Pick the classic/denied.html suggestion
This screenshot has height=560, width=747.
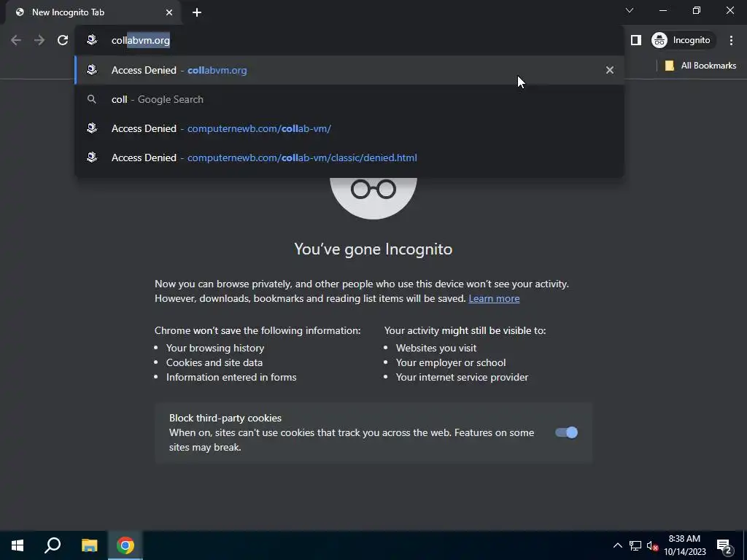click(349, 157)
